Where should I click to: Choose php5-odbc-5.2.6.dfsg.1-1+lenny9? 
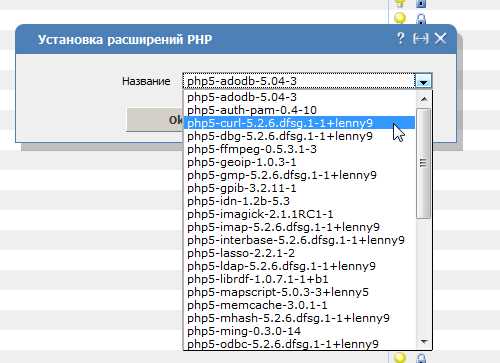pyautogui.click(x=299, y=344)
